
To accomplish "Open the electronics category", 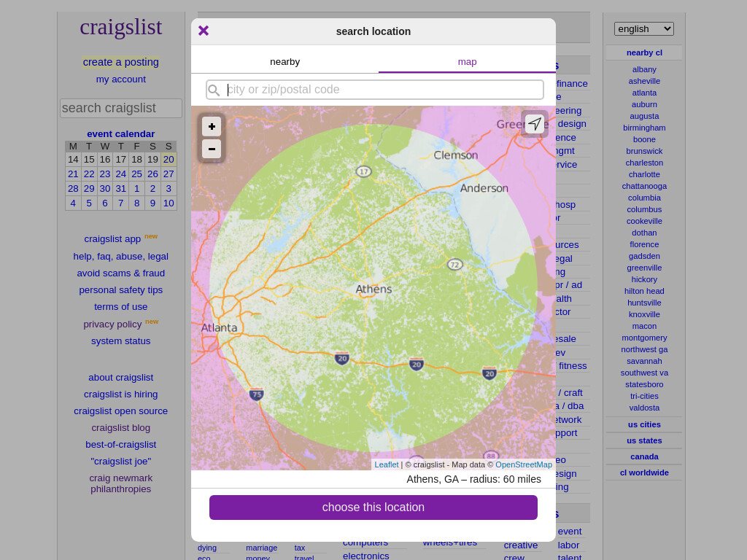I will point(366,556).
